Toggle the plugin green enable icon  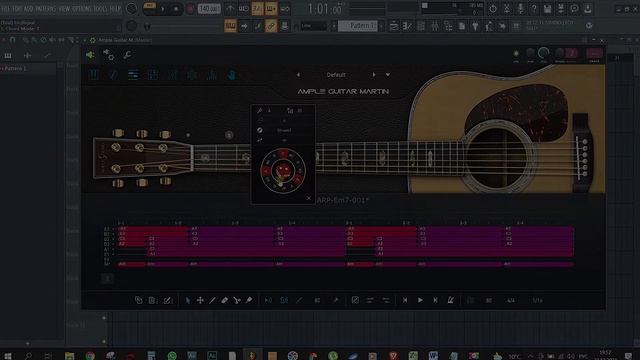coord(90,54)
